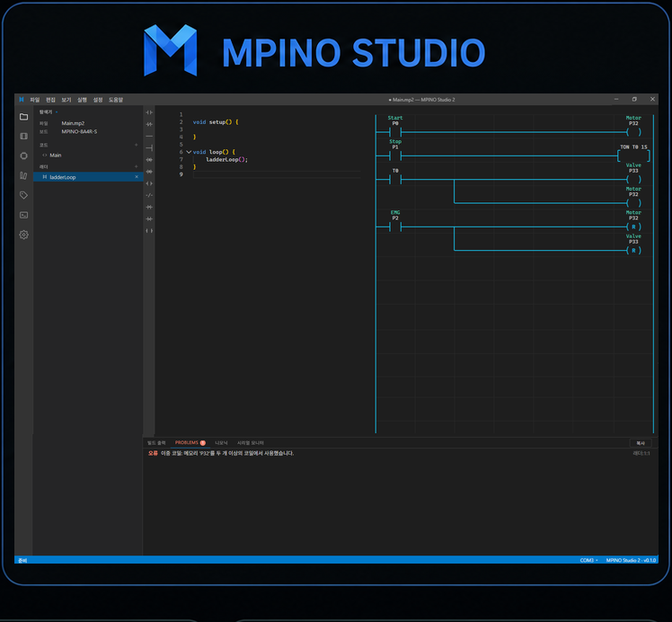
Task: Click the MPINO logo in the menu bar
Action: [x=21, y=100]
